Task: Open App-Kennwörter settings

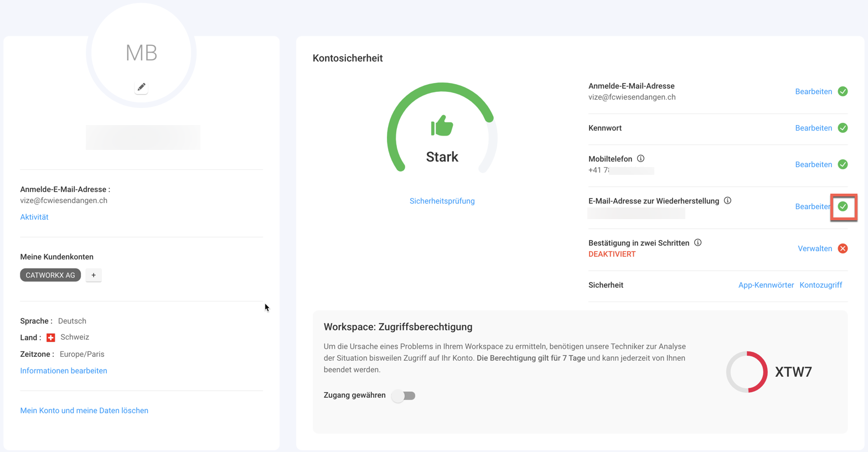Action: point(766,285)
